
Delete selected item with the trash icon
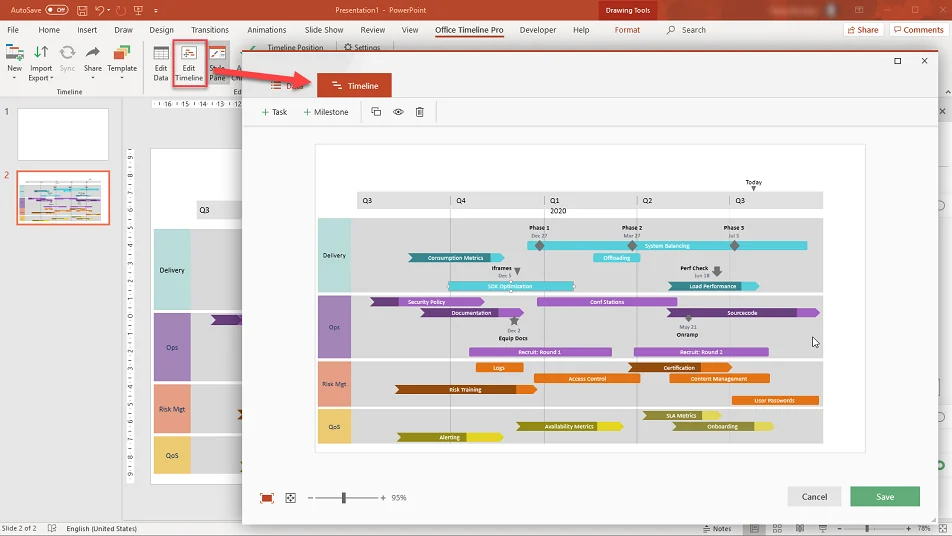pos(420,112)
